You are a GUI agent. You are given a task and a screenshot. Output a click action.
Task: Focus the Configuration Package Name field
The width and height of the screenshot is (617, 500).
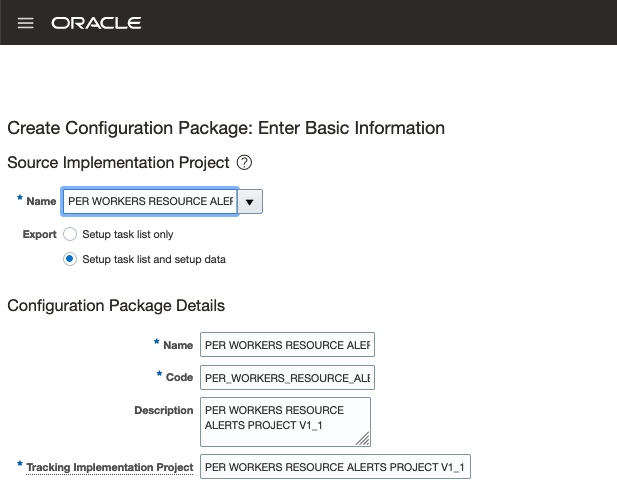[286, 345]
